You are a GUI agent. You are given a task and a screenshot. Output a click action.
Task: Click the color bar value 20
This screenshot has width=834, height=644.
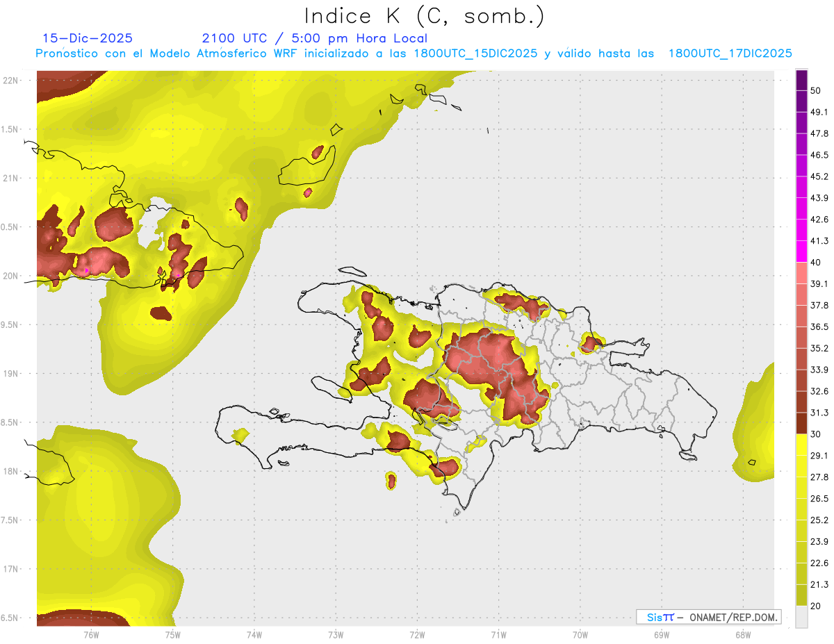pos(817,606)
